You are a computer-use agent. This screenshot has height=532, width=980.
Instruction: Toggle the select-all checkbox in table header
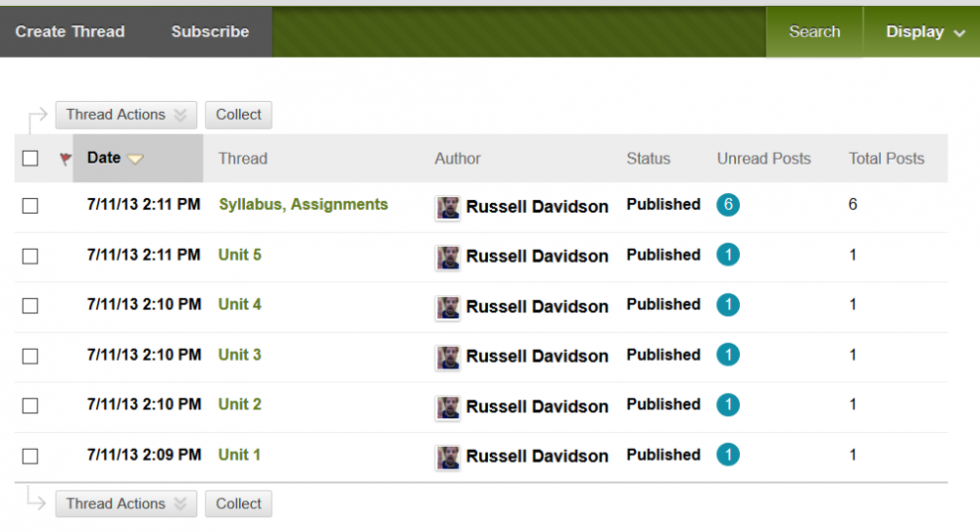coord(30,159)
